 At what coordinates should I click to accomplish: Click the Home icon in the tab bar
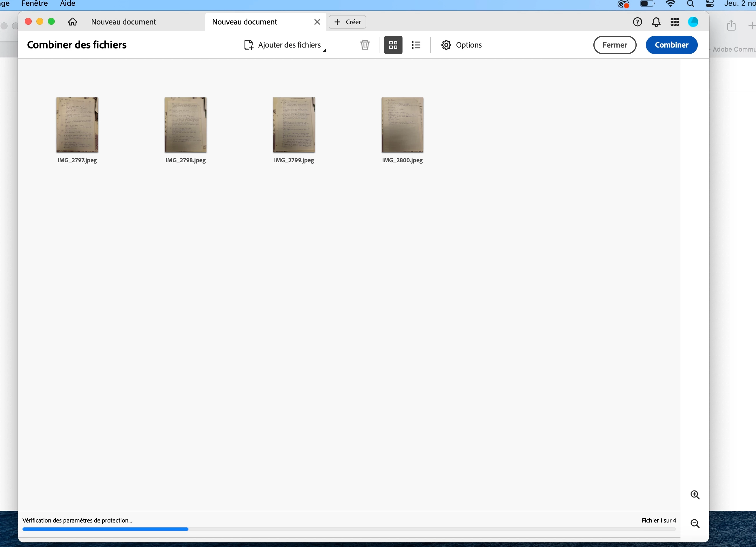click(x=72, y=22)
